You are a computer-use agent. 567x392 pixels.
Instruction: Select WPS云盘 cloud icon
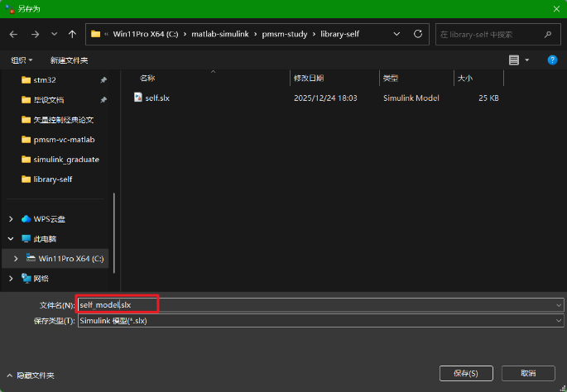click(26, 219)
